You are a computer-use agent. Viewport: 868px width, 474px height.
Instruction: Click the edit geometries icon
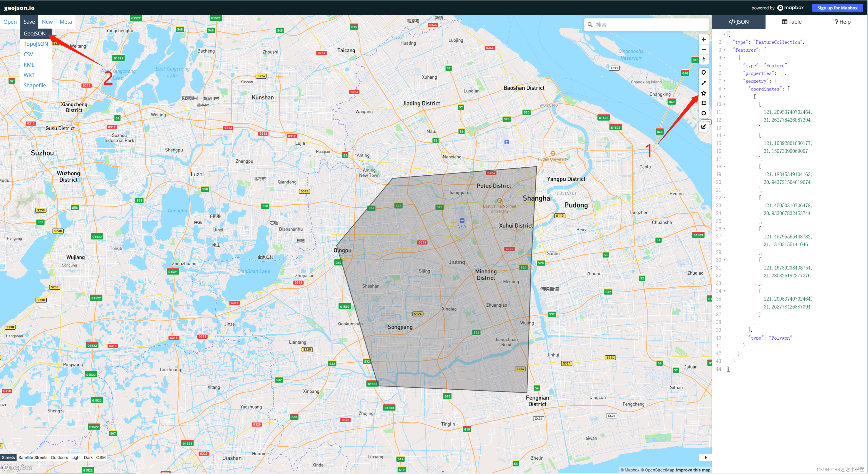[704, 127]
